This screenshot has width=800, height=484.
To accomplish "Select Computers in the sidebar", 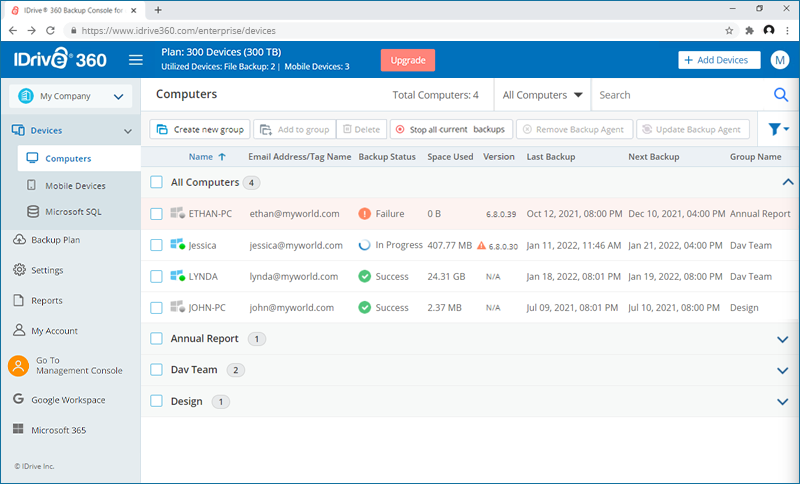I will pos(79,158).
